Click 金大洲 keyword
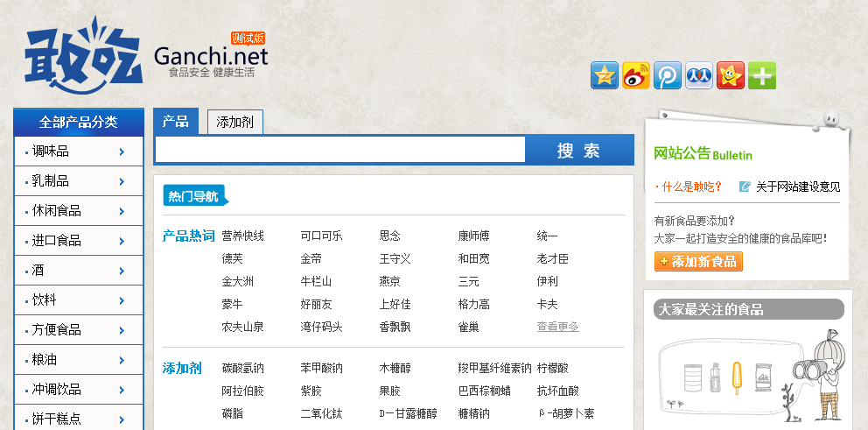The image size is (868, 430). pos(237,281)
